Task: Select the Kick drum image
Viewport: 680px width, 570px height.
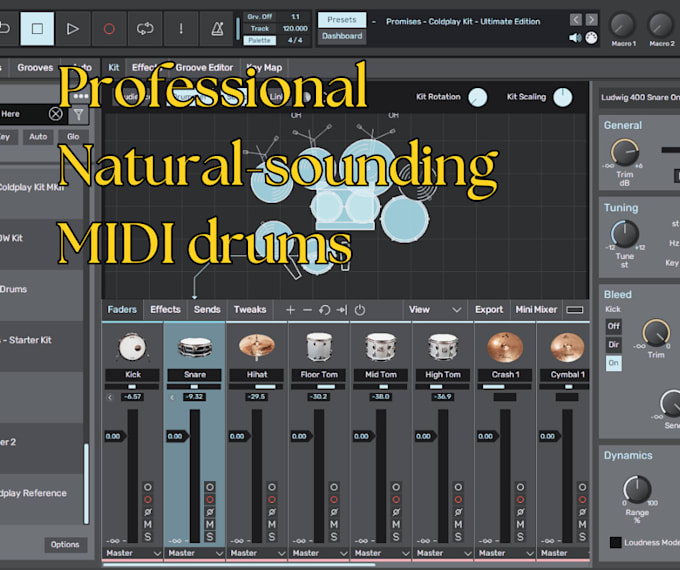Action: (132, 347)
